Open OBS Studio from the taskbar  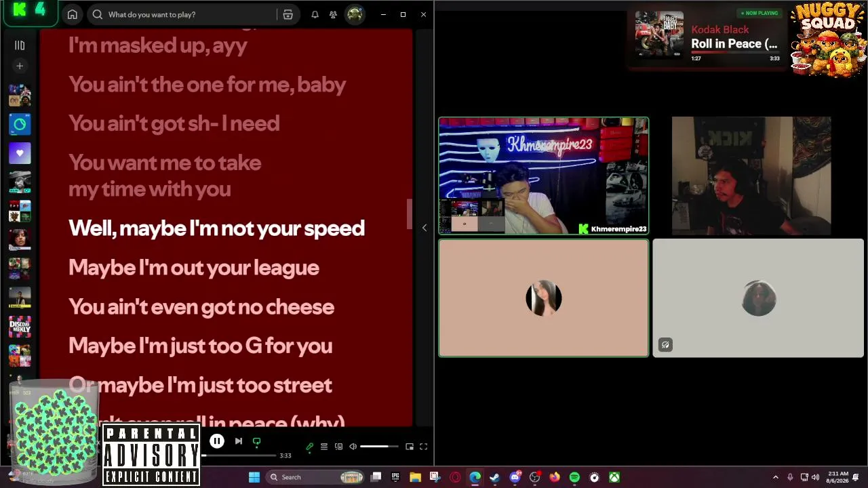(534, 477)
